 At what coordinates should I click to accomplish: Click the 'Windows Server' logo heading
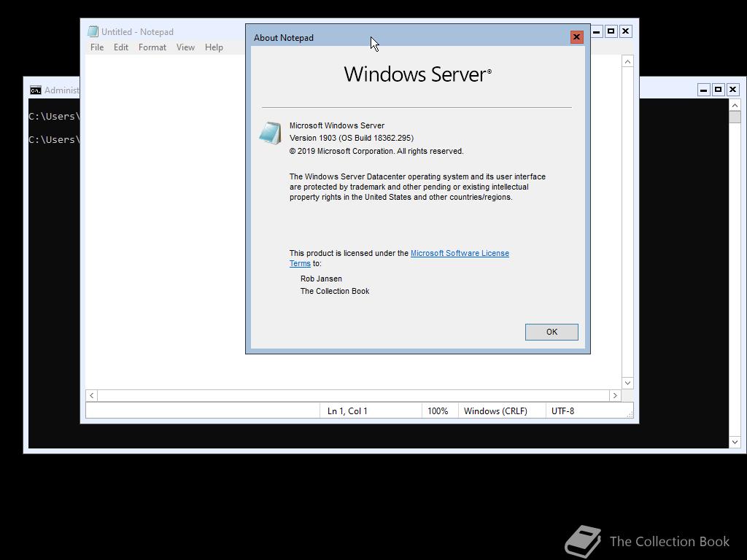[417, 74]
